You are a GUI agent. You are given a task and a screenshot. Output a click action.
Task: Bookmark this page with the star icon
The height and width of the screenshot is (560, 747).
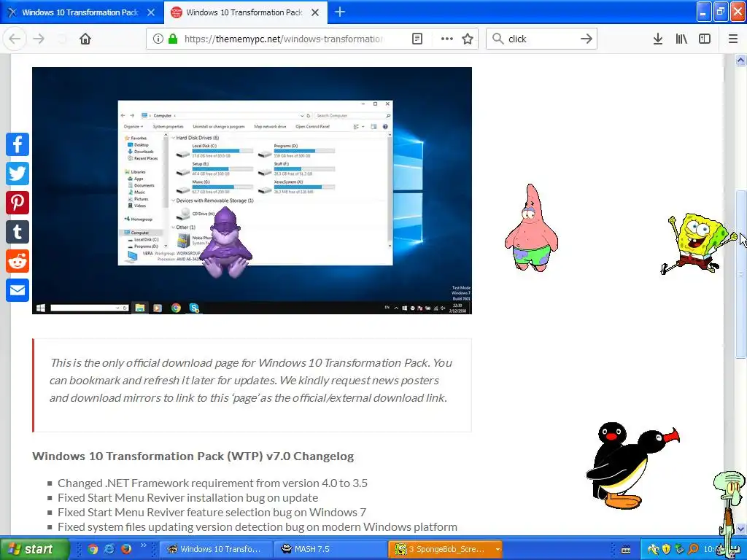[468, 39]
